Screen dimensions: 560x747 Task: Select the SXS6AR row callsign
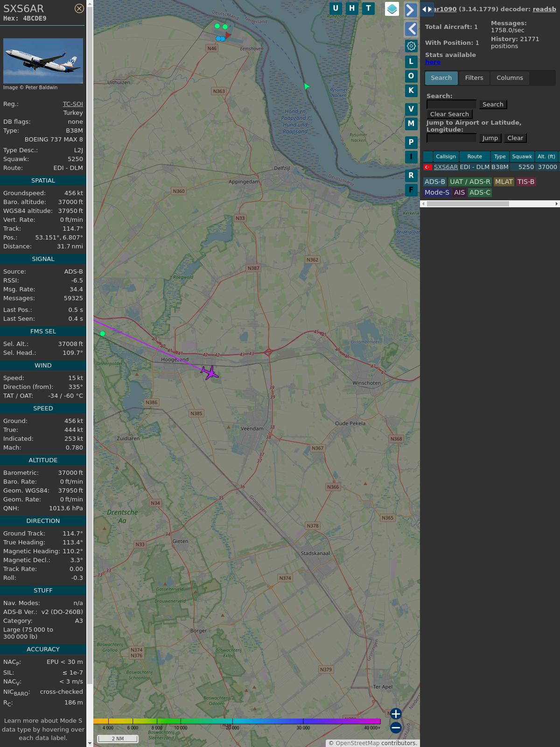446,167
